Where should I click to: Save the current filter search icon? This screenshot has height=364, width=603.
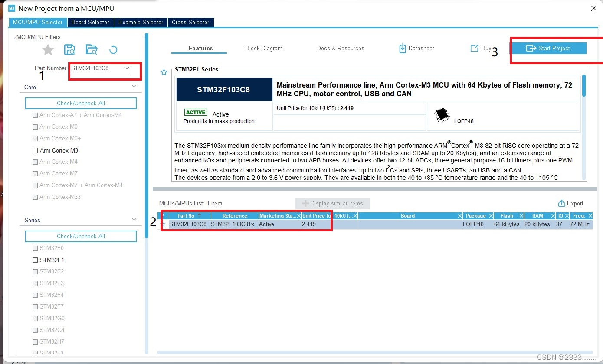(x=70, y=50)
